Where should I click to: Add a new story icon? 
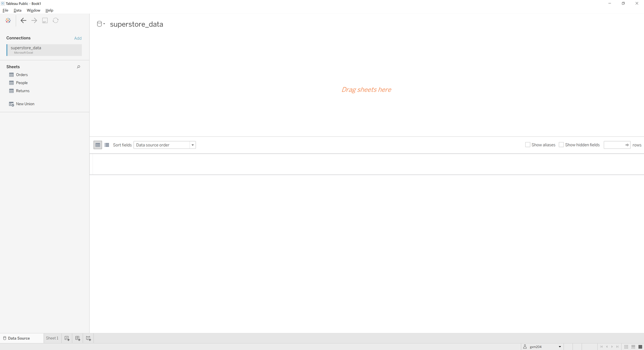coord(89,338)
